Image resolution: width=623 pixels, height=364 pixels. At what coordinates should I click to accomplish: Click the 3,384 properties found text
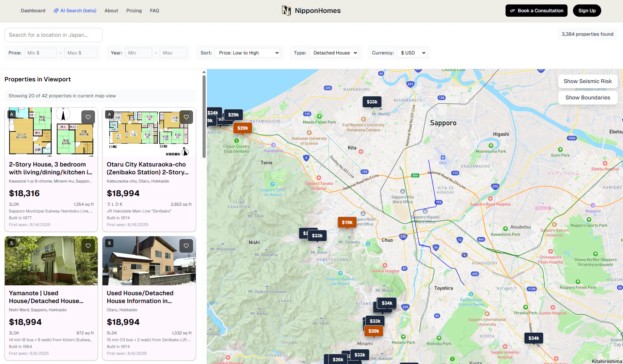tap(587, 34)
